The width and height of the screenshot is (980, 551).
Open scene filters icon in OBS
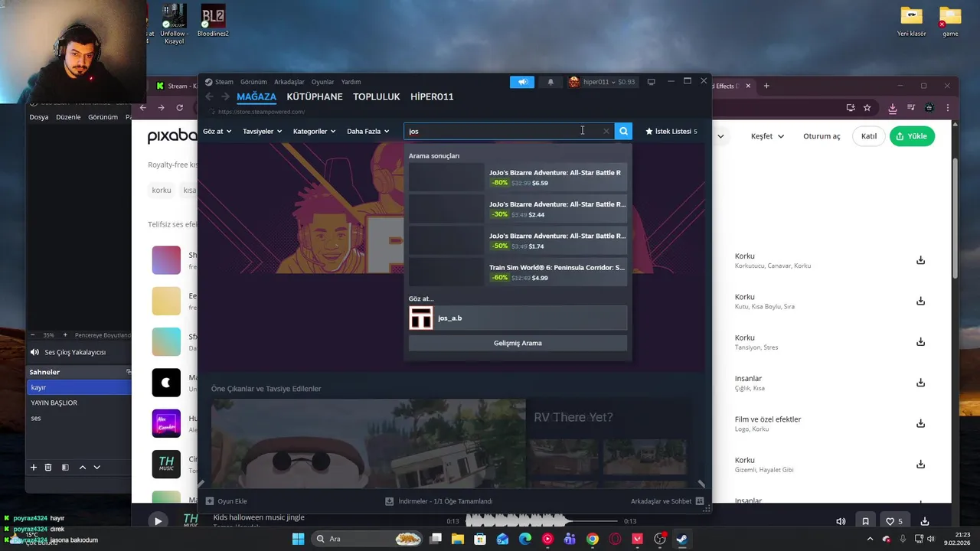click(x=65, y=467)
